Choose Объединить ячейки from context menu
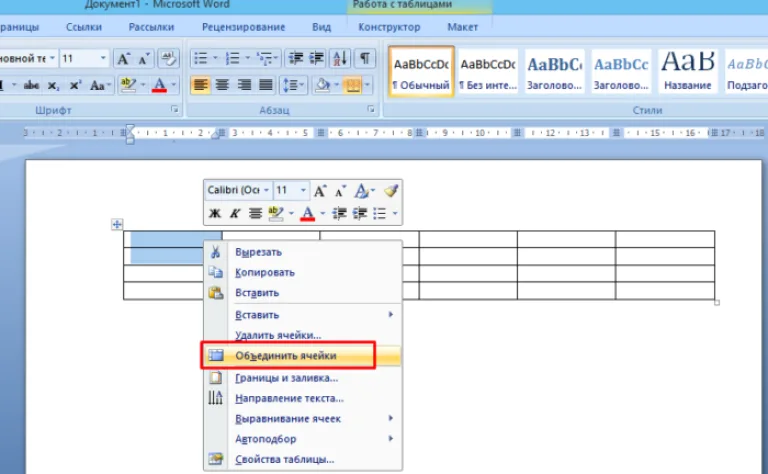This screenshot has width=768, height=474. [x=302, y=356]
